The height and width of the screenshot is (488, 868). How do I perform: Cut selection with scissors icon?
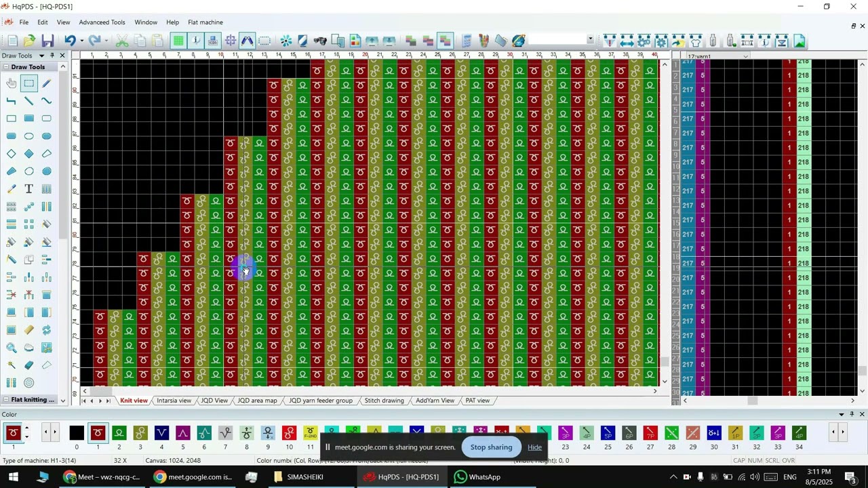pyautogui.click(x=123, y=41)
